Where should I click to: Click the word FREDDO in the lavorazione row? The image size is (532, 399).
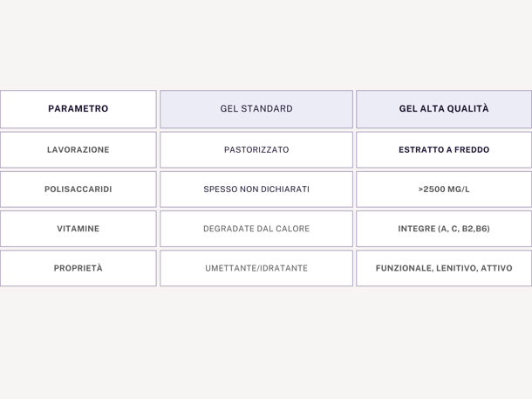(471, 149)
